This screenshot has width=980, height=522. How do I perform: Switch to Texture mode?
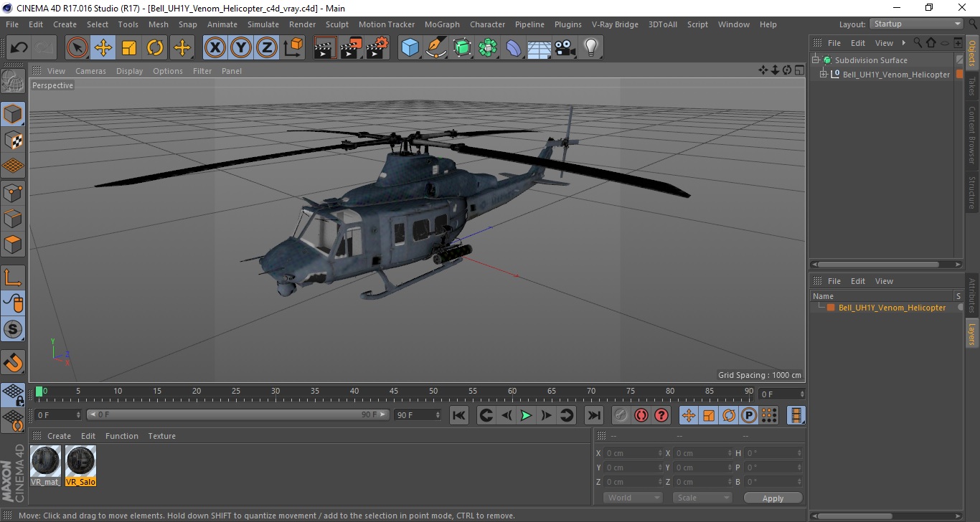point(13,140)
